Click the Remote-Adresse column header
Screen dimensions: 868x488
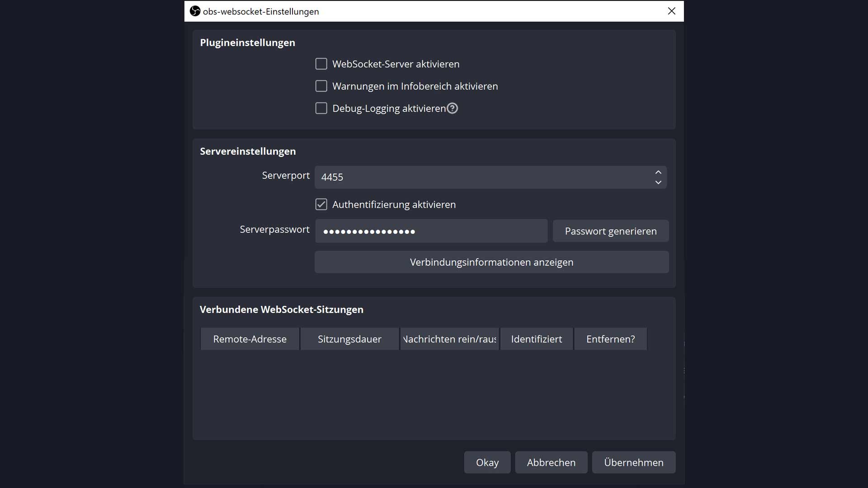[250, 339]
